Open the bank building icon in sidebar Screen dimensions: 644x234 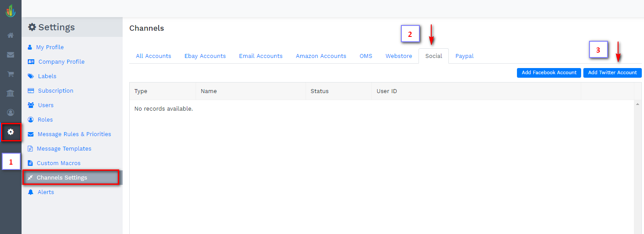point(11,93)
